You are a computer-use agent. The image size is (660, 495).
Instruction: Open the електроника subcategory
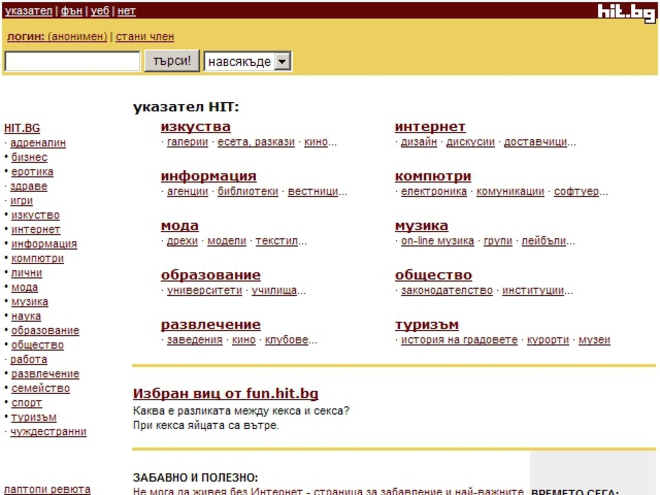tap(434, 192)
